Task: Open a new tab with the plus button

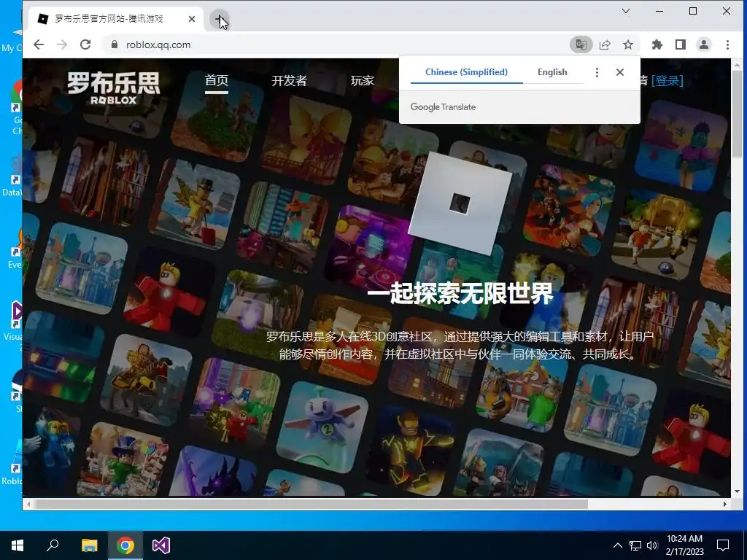Action: pyautogui.click(x=219, y=20)
